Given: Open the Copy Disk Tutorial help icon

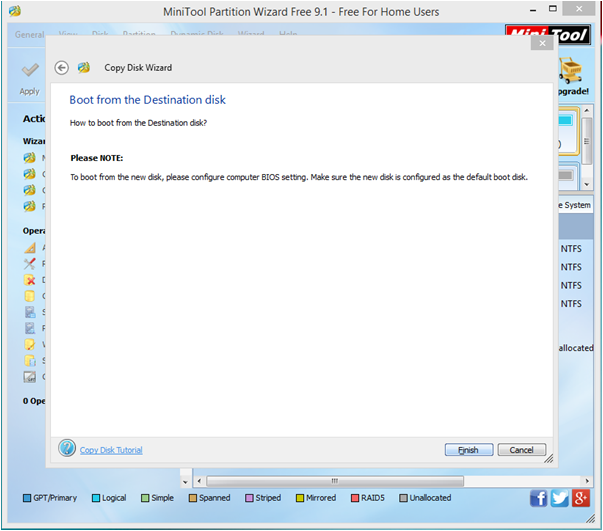Looking at the screenshot, I should point(67,448).
